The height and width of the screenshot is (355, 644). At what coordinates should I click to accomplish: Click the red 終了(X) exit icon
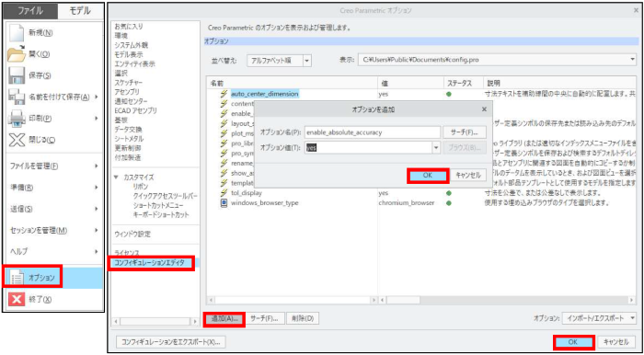click(17, 299)
